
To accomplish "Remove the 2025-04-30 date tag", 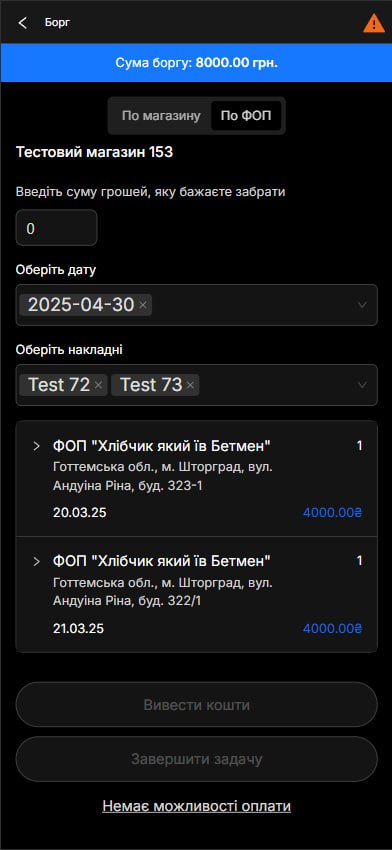I will click(x=143, y=306).
